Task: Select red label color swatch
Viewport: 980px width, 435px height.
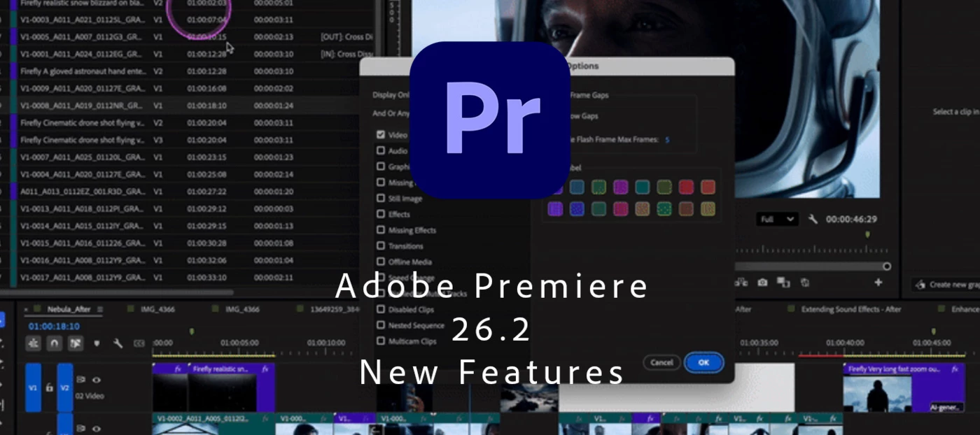Action: [686, 187]
